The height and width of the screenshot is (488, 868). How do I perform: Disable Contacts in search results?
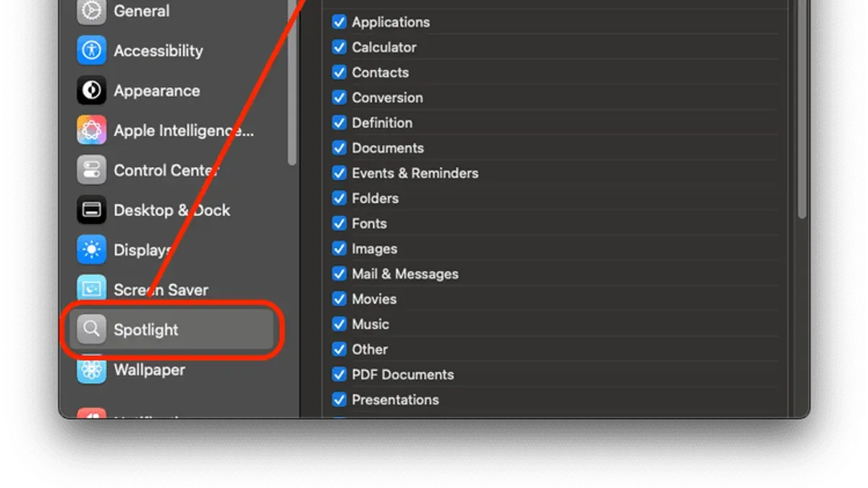[339, 72]
